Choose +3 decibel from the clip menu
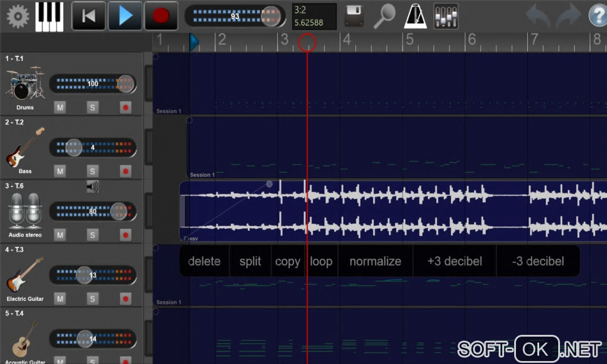The image size is (607, 364). (x=455, y=261)
